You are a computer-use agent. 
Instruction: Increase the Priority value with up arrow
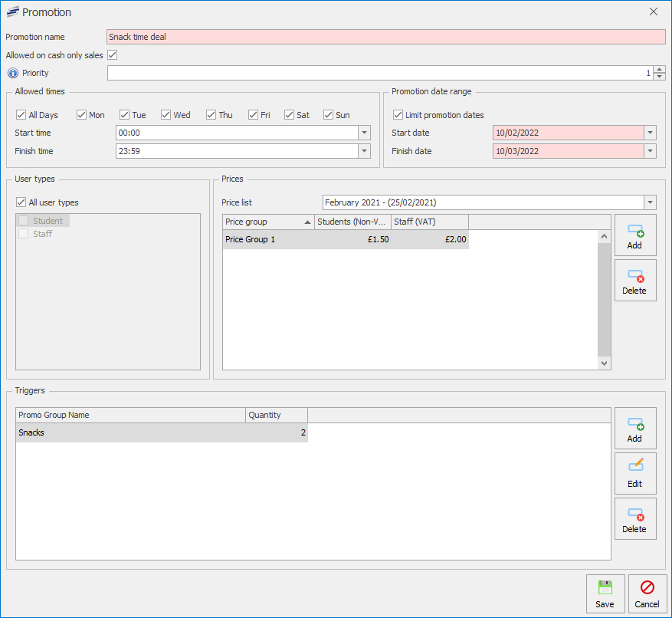click(659, 69)
